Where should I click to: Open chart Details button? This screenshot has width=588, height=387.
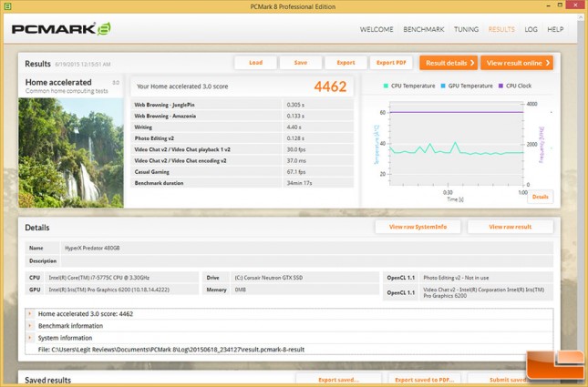[x=541, y=197]
